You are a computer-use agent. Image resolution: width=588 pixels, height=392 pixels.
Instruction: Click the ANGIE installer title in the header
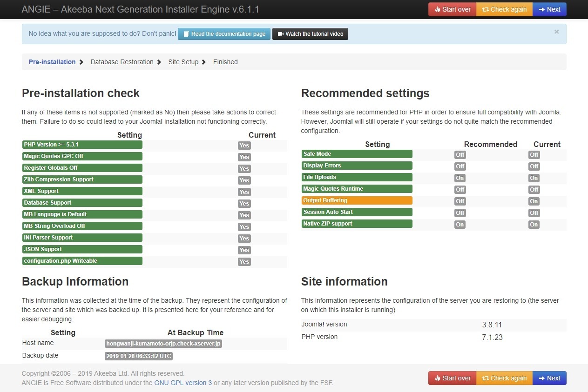pos(141,9)
